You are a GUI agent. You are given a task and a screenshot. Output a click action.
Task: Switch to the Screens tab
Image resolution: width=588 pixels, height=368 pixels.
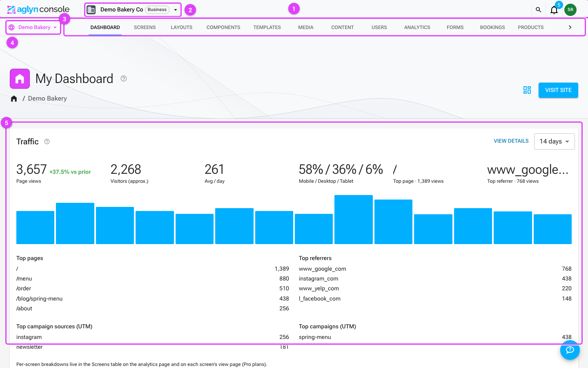tap(145, 27)
